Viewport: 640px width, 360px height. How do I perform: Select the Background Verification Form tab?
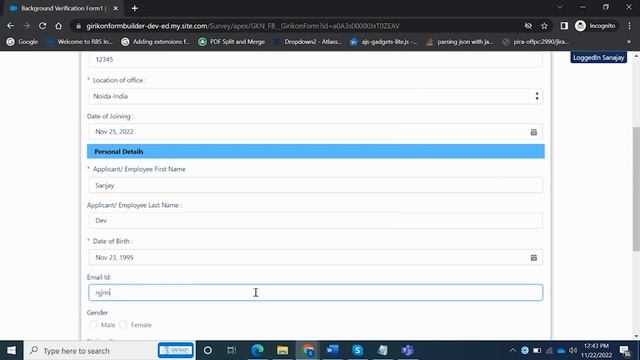pyautogui.click(x=63, y=8)
